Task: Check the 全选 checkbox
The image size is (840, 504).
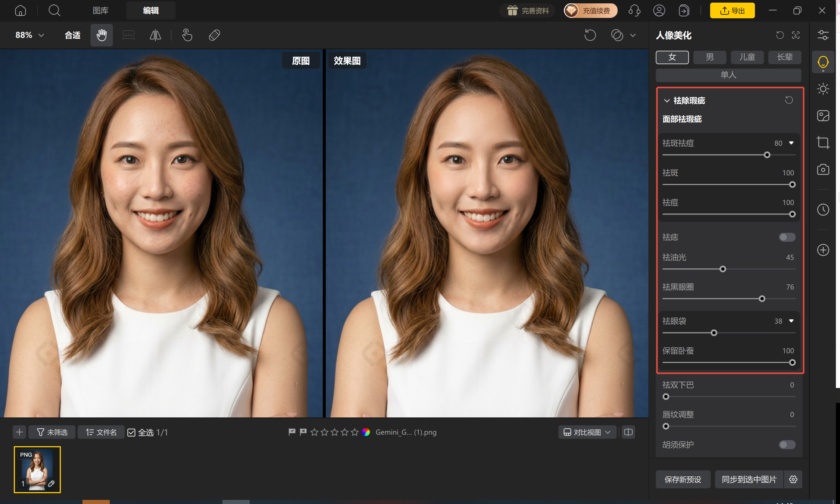Action: pyautogui.click(x=131, y=432)
